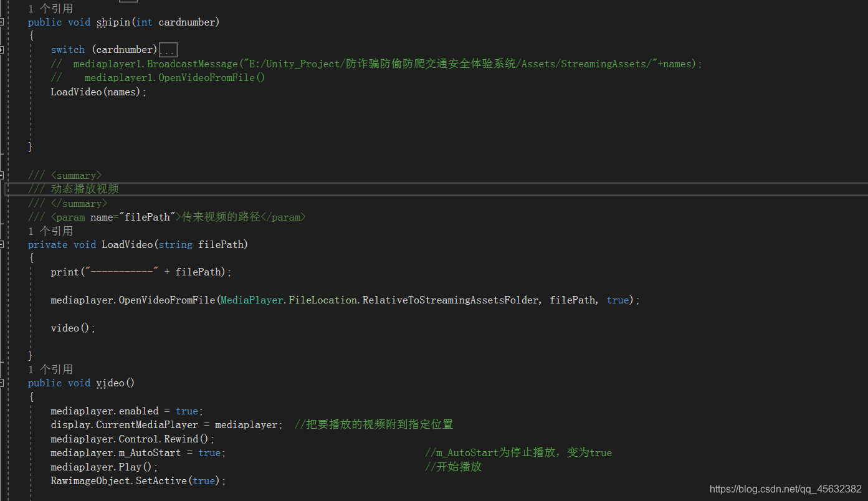
Task: Click the param name="filePath" doc comment
Action: click(167, 217)
